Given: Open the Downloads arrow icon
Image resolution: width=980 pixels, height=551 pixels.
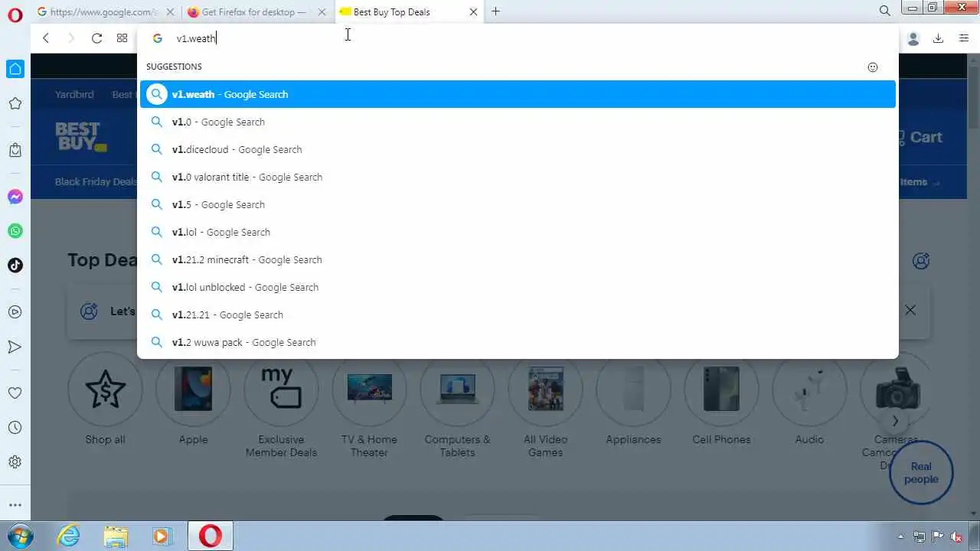Looking at the screenshot, I should point(938,38).
